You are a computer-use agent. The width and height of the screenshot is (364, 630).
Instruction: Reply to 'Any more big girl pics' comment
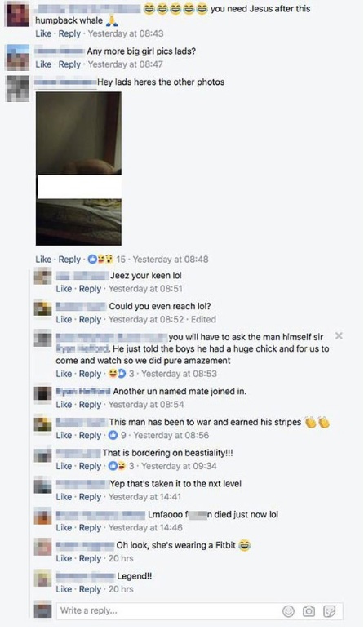point(69,64)
